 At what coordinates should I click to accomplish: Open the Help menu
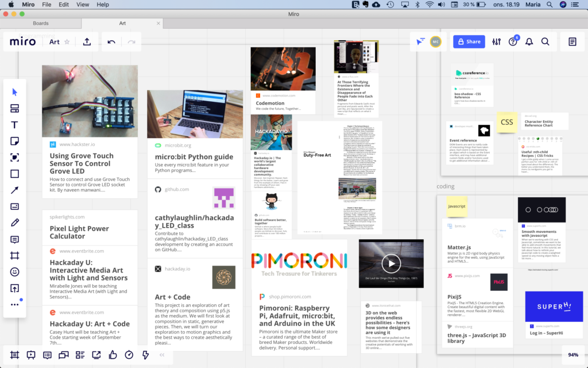click(x=102, y=5)
